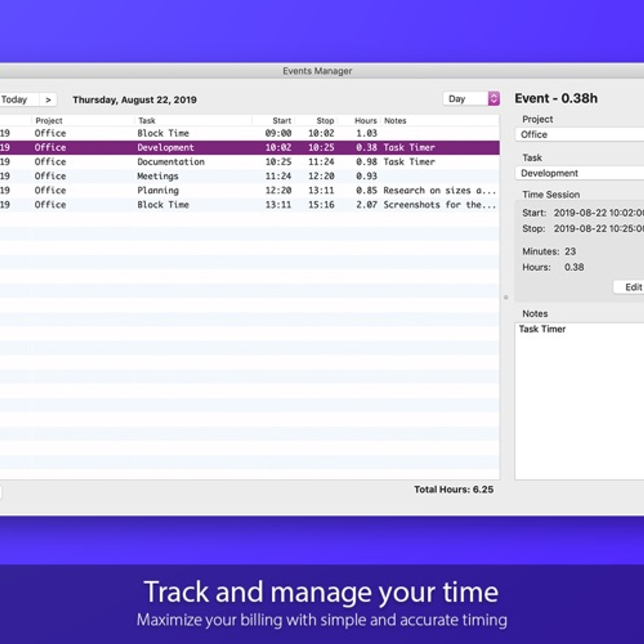Click the 2.07 hours cell
This screenshot has width=644, height=644.
coord(366,205)
